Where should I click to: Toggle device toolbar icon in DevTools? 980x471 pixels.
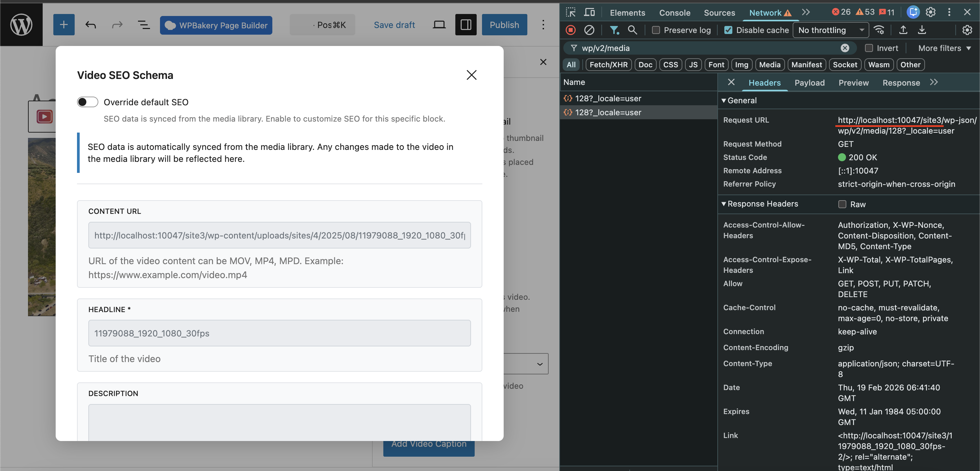pos(589,12)
